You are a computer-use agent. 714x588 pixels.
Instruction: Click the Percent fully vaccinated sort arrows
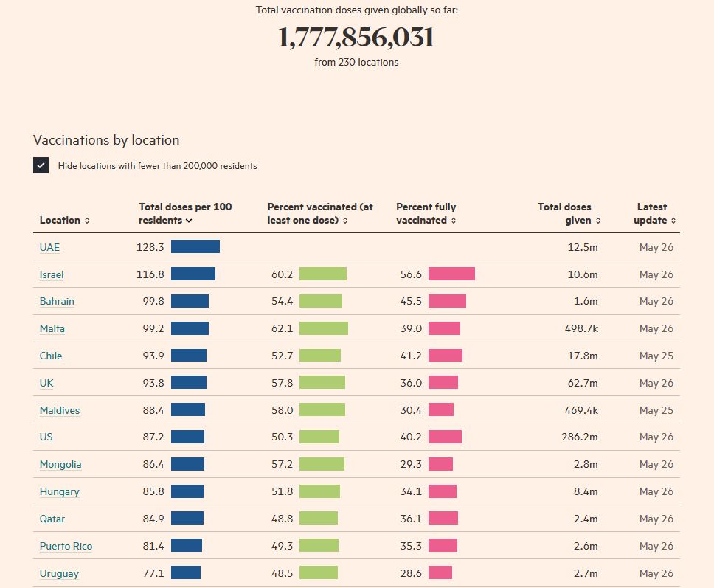454,221
